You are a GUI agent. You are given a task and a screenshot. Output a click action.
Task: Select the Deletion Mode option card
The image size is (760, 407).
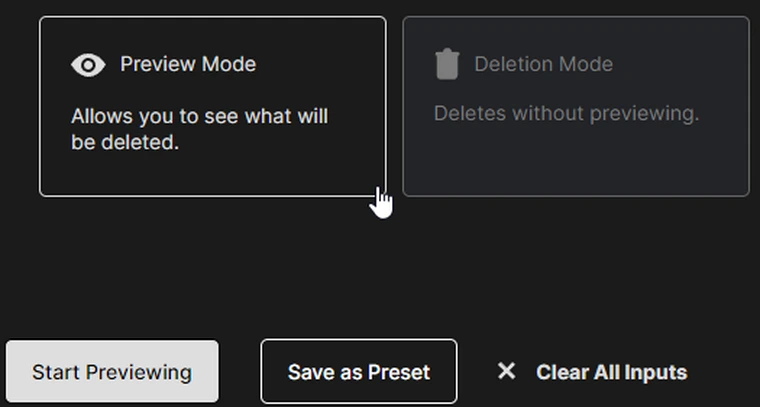[x=576, y=107]
